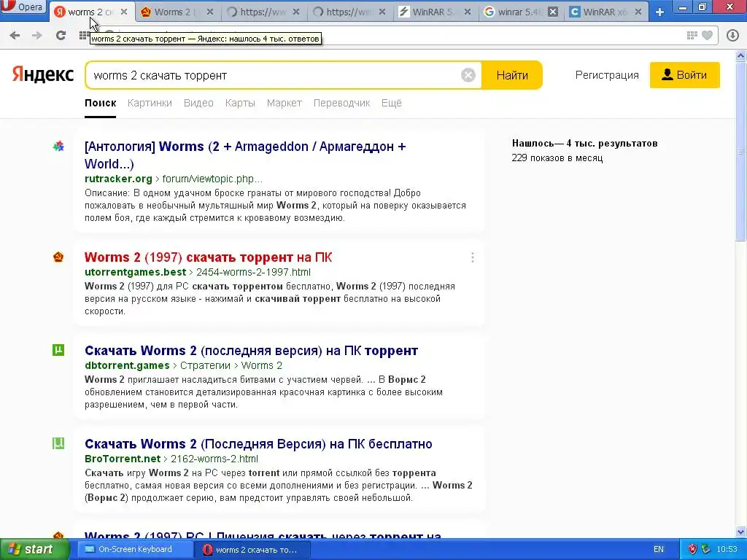The image size is (747, 560).
Task: Click the Яндекс logo
Action: click(43, 75)
